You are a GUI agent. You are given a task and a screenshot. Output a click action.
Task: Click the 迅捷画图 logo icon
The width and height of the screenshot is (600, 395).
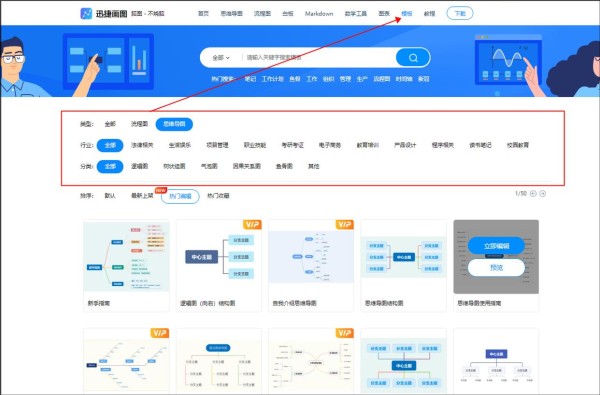coord(86,13)
